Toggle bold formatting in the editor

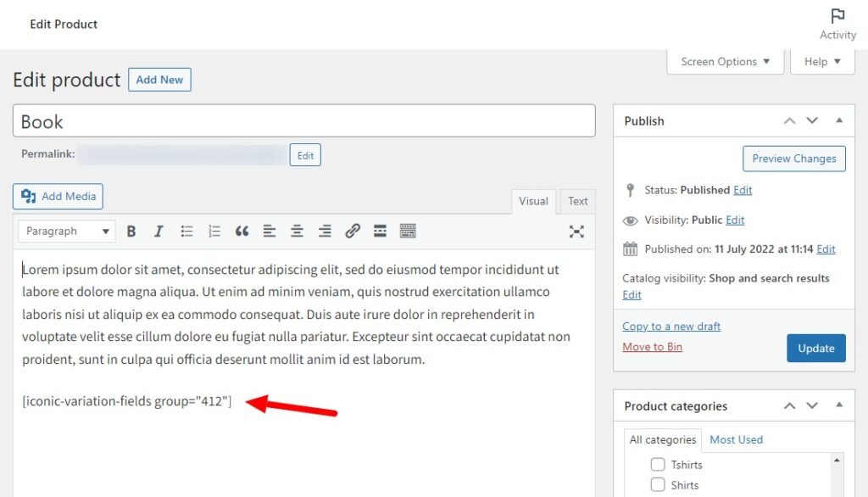pos(131,231)
